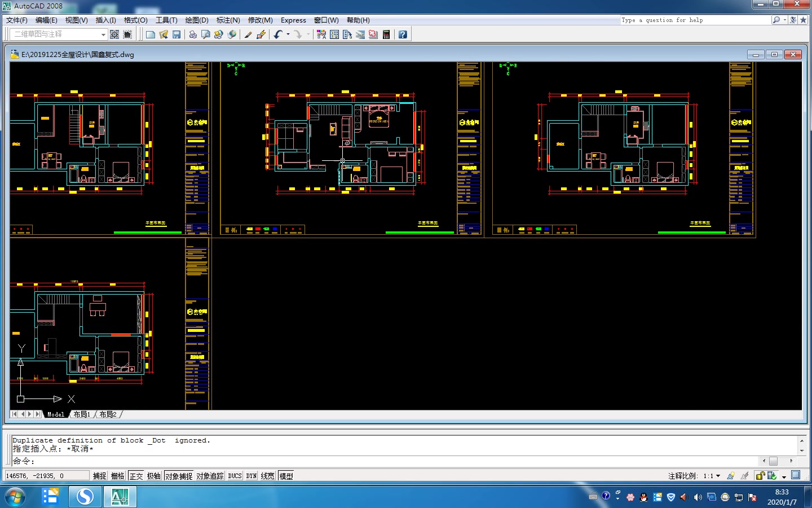Open Favorites star icon in InfoCenter

(804, 20)
